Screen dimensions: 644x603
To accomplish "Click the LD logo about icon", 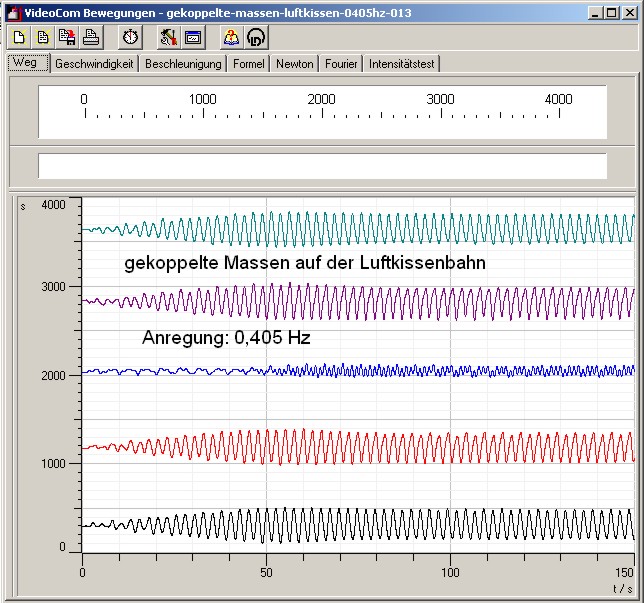I will (x=256, y=38).
